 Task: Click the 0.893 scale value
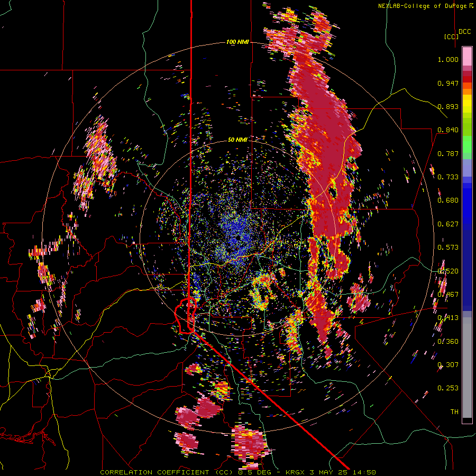click(x=448, y=106)
